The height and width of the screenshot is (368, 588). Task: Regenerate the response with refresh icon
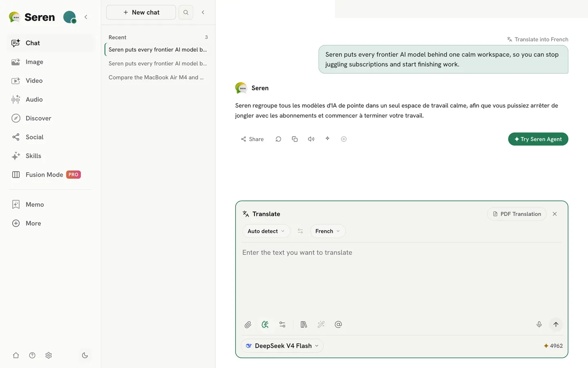278,139
